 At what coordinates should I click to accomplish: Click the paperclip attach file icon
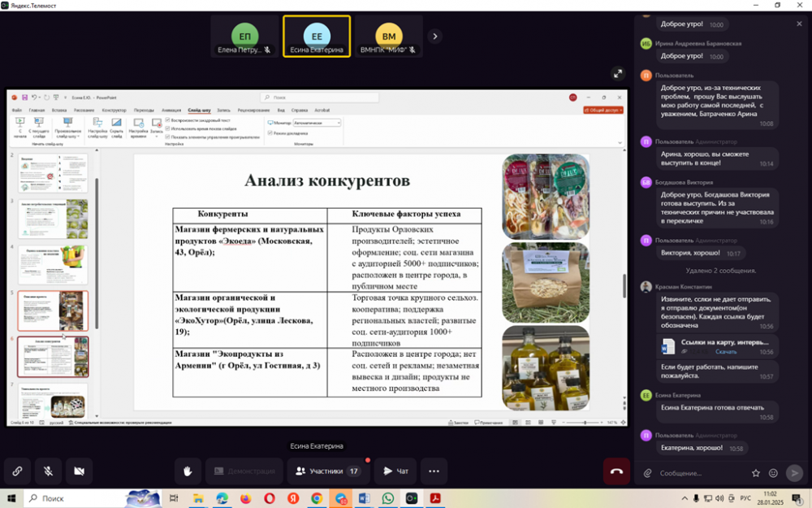647,473
